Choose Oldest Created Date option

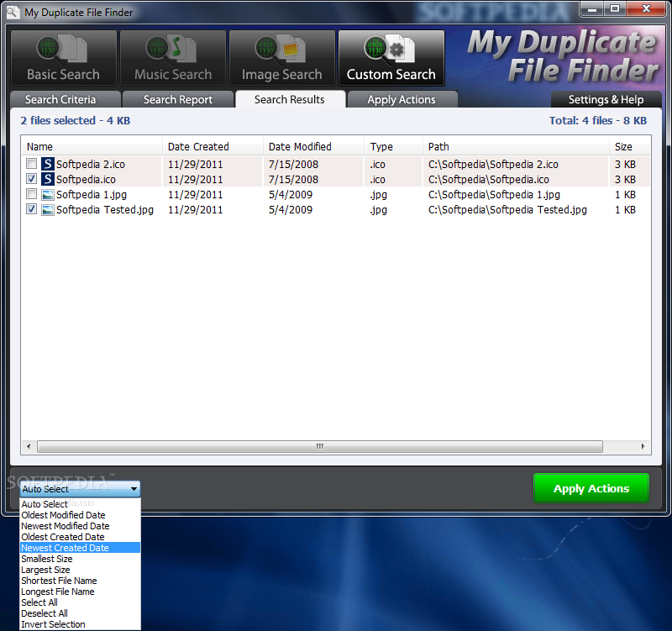80,537
